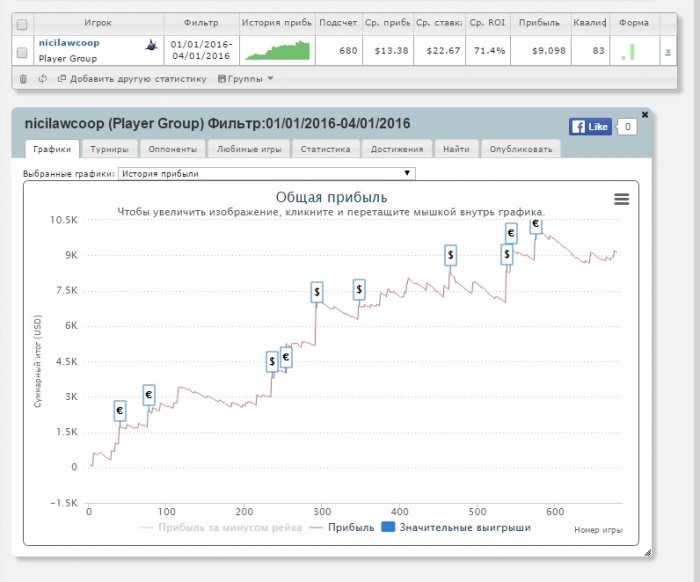700x582 pixels.
Task: Click the topmost euro marker near 10.5K
Action: pos(536,226)
